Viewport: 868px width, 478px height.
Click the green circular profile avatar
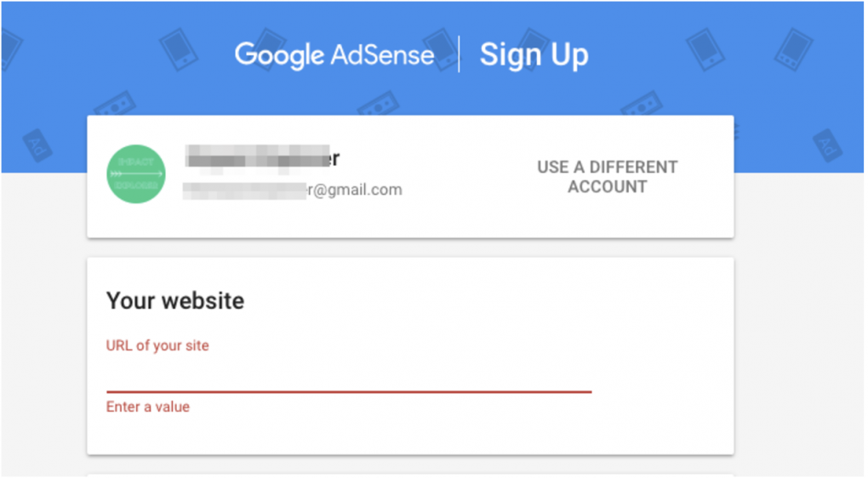click(136, 174)
